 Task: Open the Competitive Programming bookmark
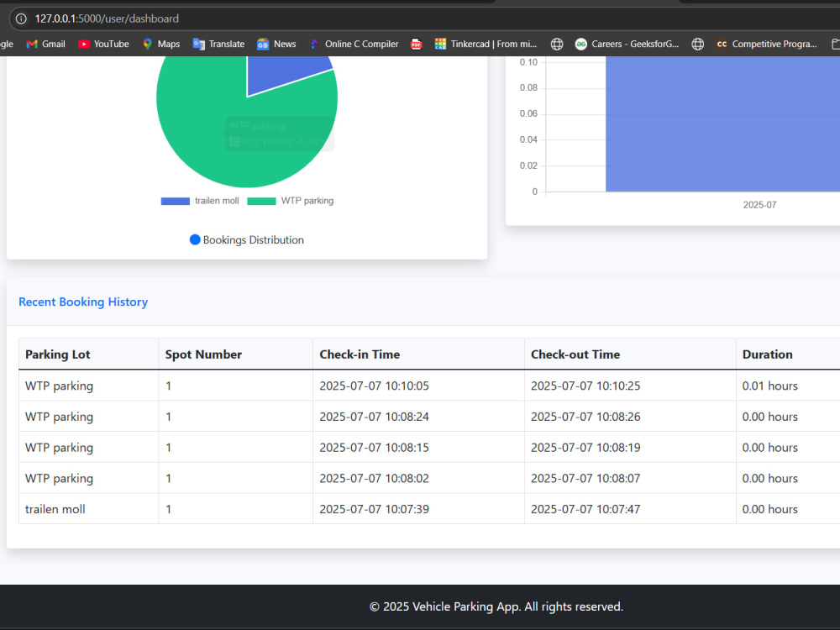(767, 44)
